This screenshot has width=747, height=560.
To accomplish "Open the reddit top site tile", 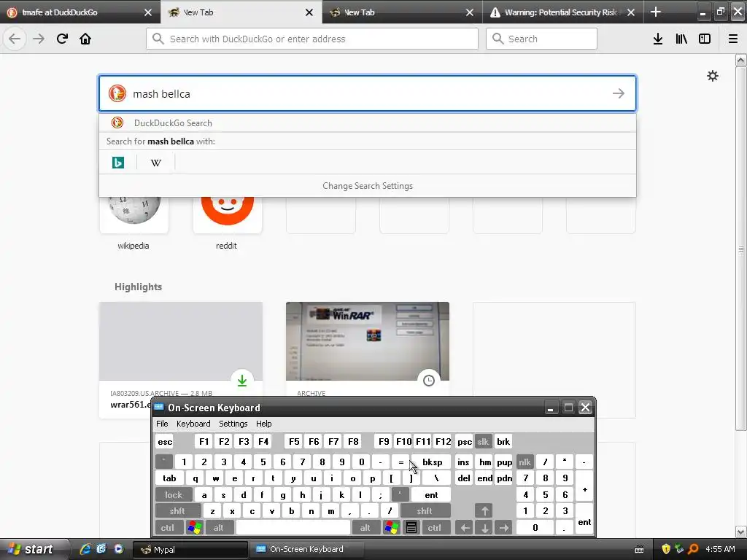I will (x=228, y=214).
